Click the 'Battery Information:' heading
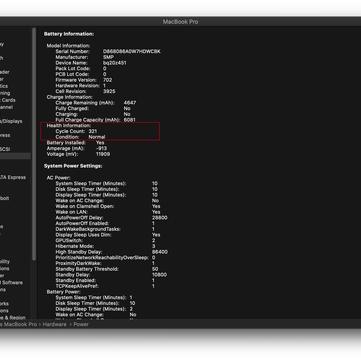Image resolution: width=361 pixels, height=361 pixels. pos(69,34)
